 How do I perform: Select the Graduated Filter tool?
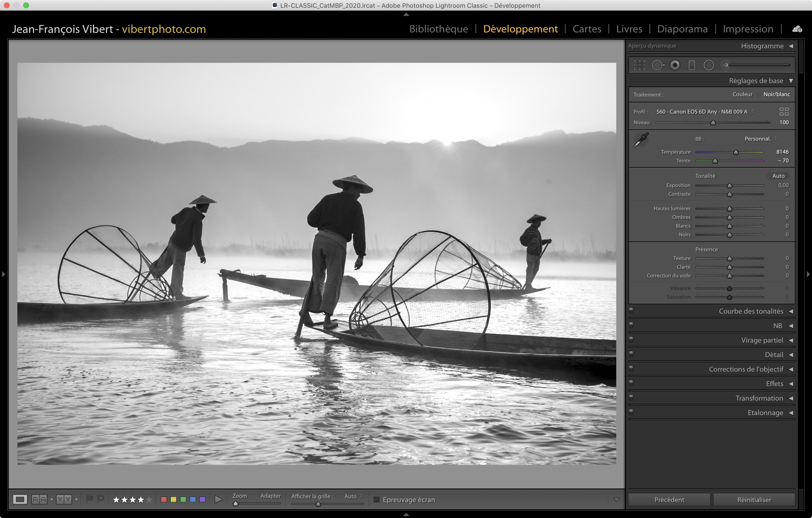692,65
